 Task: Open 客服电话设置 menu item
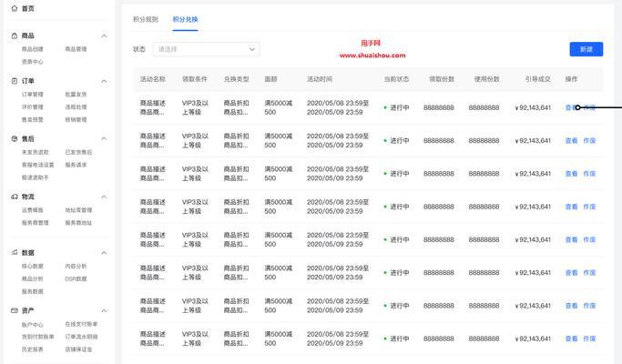coord(37,165)
